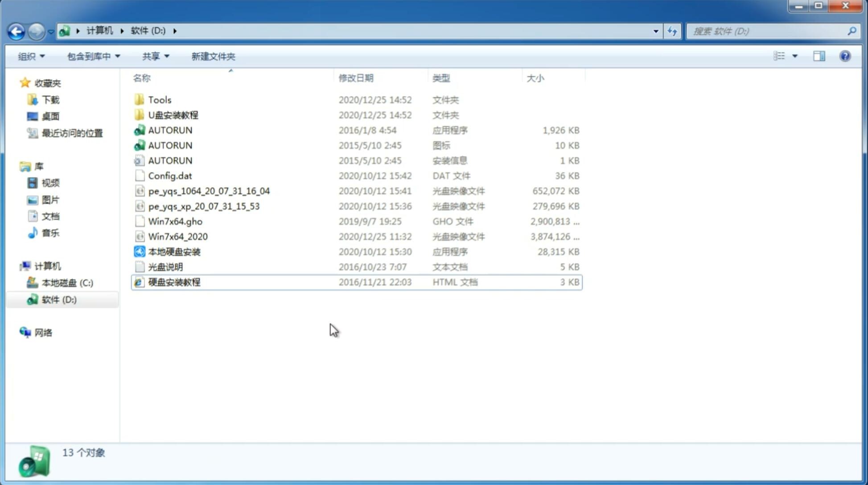
Task: Open pe_yqs_1064 disc image file
Action: point(209,191)
